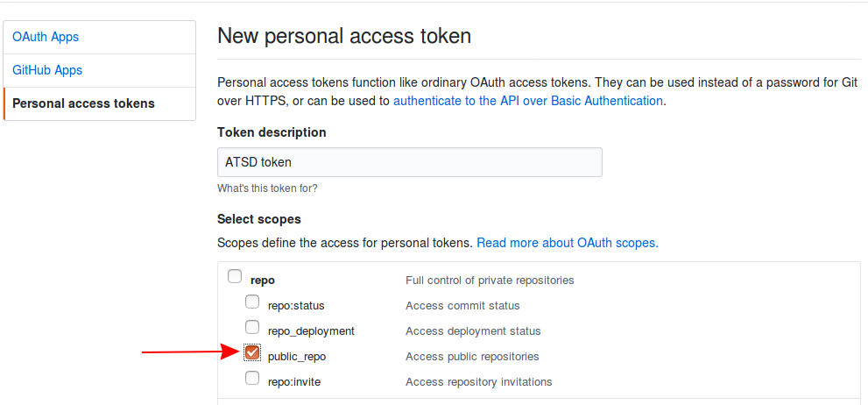Click the repo:invite scope label
The height and width of the screenshot is (405, 868).
tap(294, 382)
